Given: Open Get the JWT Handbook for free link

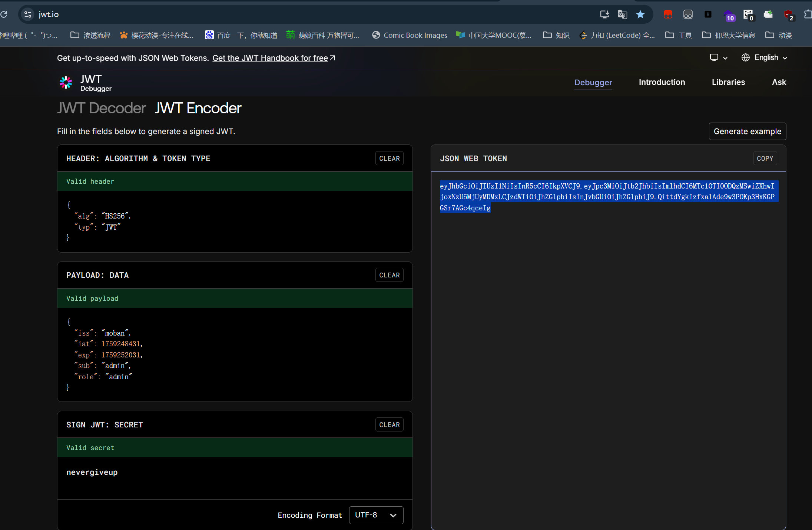Looking at the screenshot, I should (x=274, y=58).
